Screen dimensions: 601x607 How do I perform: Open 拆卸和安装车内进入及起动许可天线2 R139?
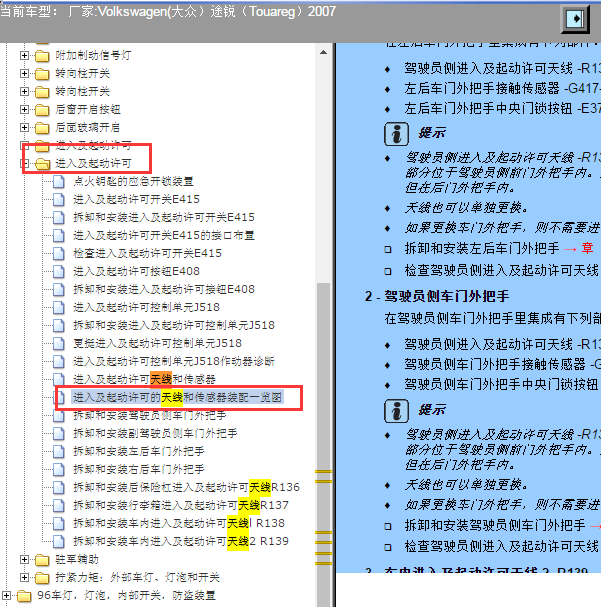[x=181, y=541]
